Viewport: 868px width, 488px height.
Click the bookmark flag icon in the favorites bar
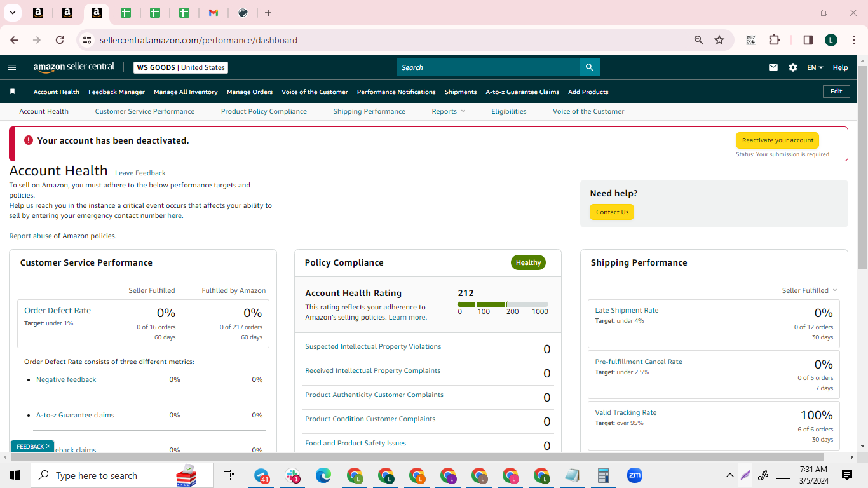point(12,91)
